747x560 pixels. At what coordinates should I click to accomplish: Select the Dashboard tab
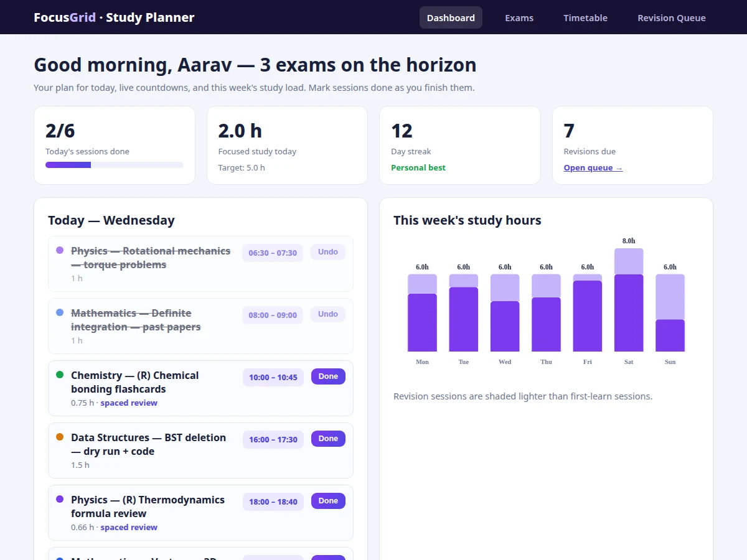pyautogui.click(x=451, y=17)
